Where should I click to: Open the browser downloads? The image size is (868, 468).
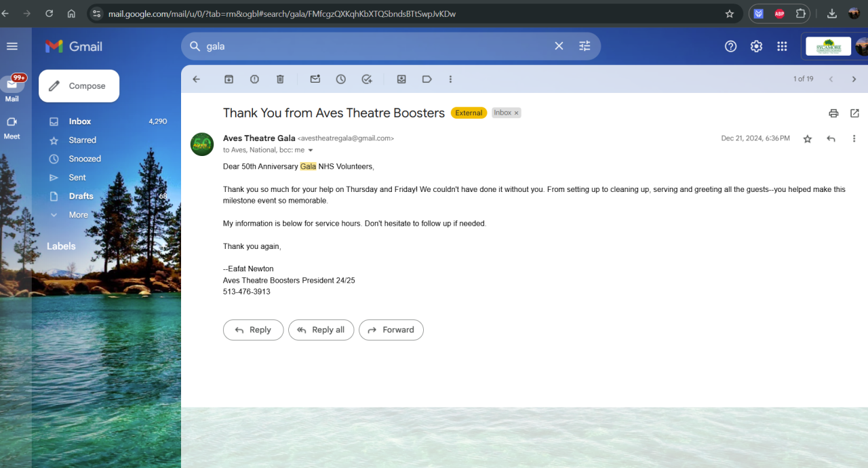point(832,14)
